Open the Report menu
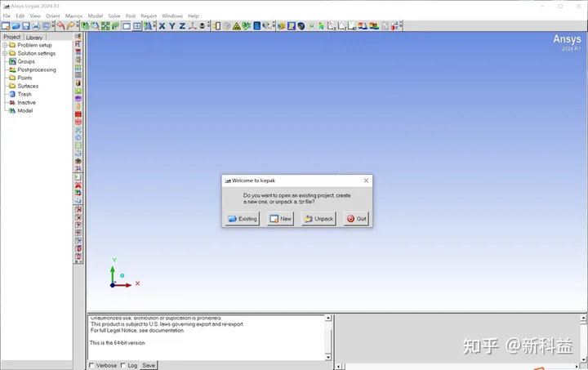The width and height of the screenshot is (588, 370). pos(149,16)
